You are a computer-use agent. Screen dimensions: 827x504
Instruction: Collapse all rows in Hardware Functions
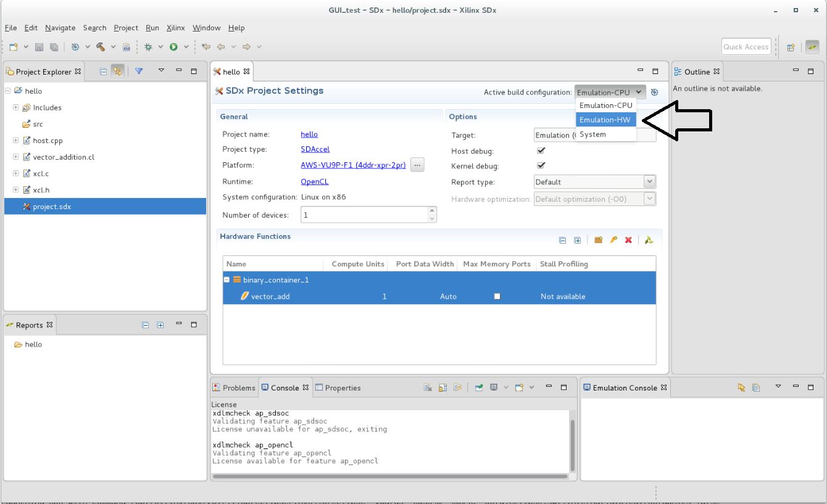click(x=562, y=241)
